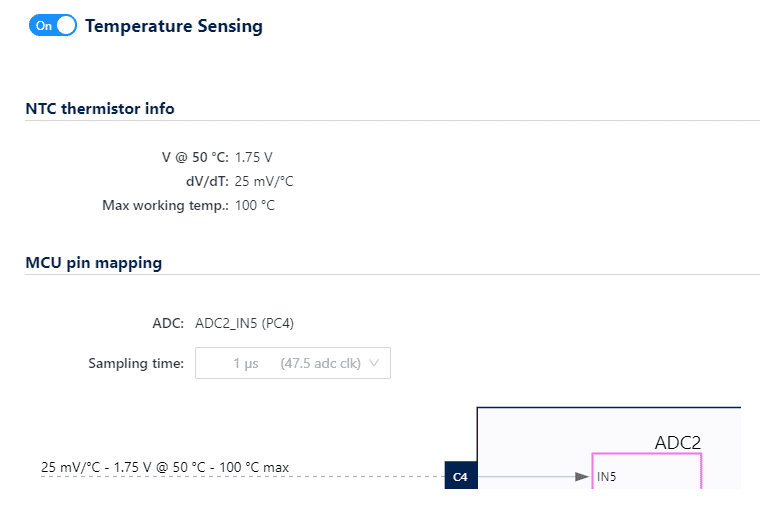Click the 25 mV/°C dV/dT value
The image size is (760, 513).
[x=264, y=181]
